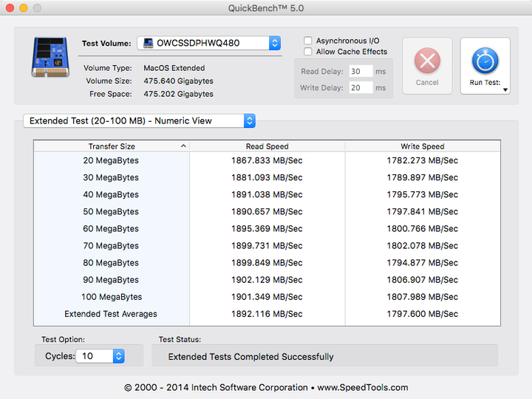Select the 60 MegaBytes read speed cell

[x=267, y=229]
